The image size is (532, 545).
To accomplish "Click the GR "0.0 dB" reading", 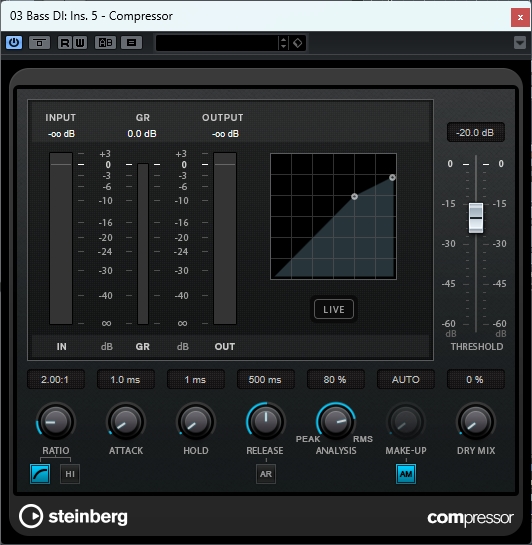I will 142,134.
